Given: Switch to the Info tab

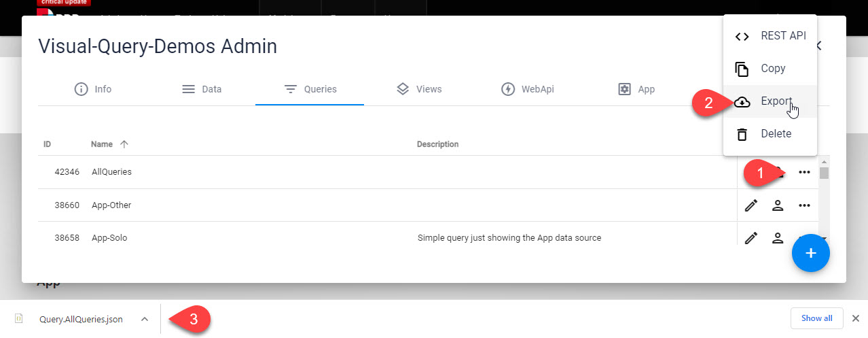Looking at the screenshot, I should pos(92,89).
